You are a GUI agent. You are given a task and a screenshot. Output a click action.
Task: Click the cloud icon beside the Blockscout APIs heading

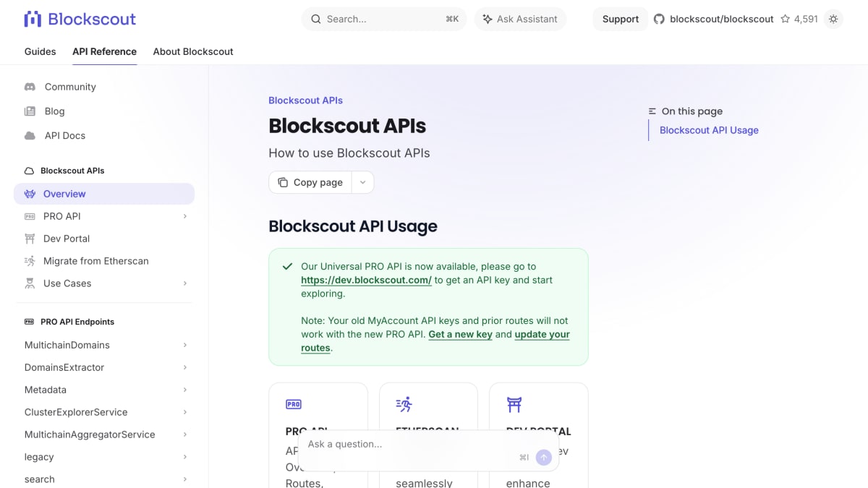[29, 171]
